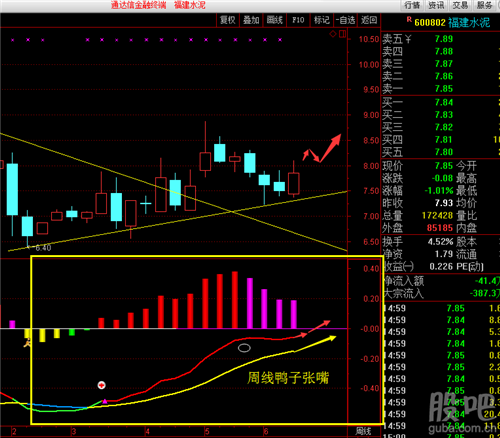Toggle -自选 watchlist removal
The width and height of the screenshot is (500, 438).
click(345, 20)
